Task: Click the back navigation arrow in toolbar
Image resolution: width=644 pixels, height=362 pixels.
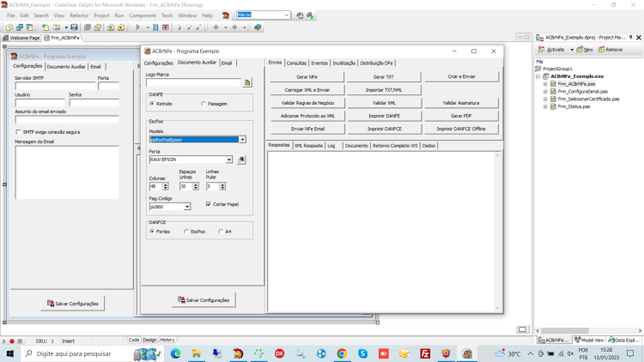Action: click(x=216, y=27)
